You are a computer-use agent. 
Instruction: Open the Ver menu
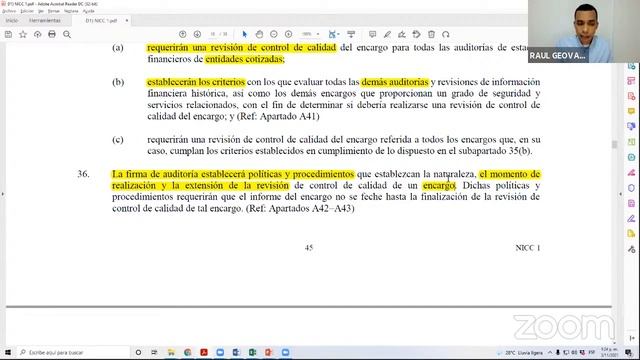point(41,11)
